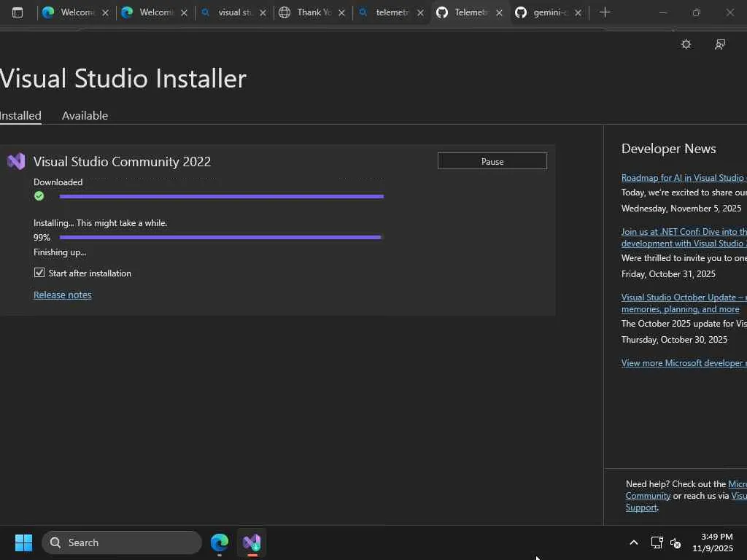Select the Installed tab

[20, 115]
